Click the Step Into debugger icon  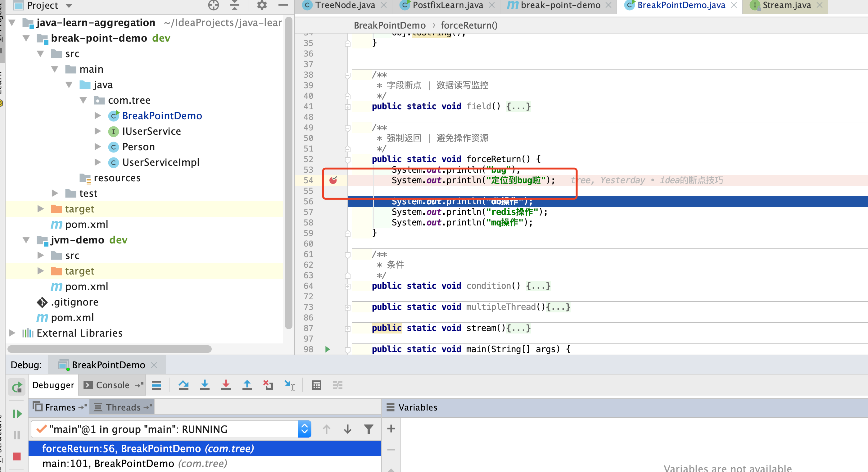point(205,385)
